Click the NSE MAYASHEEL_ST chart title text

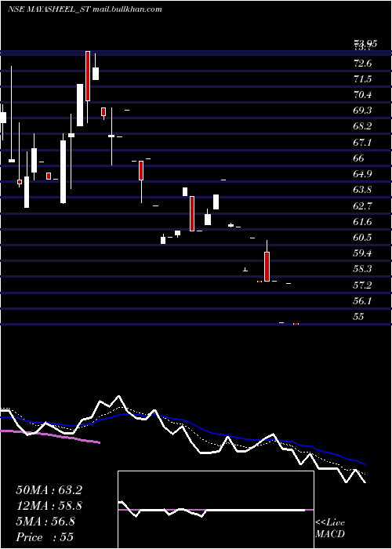coord(49,9)
